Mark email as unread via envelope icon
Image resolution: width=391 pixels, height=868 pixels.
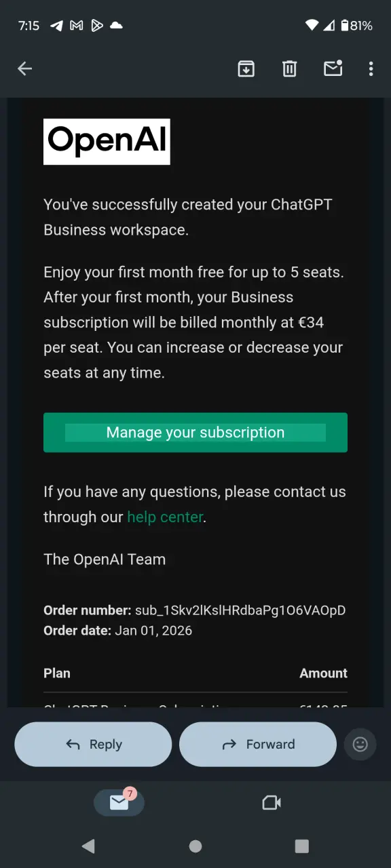pyautogui.click(x=333, y=68)
